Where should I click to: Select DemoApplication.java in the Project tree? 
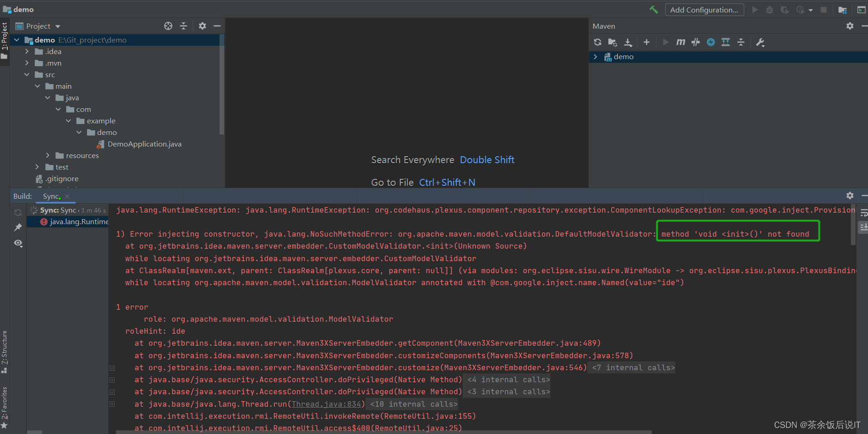144,144
